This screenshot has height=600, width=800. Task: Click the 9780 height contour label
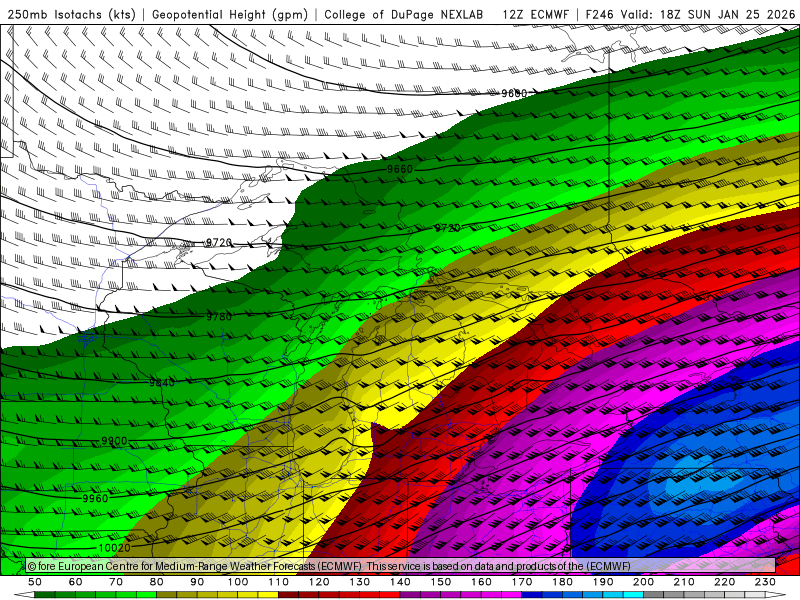219,317
